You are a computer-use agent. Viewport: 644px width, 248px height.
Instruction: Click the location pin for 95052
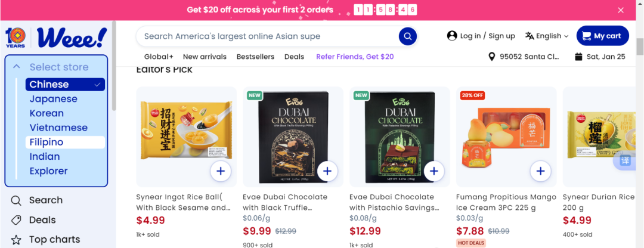[x=492, y=57]
